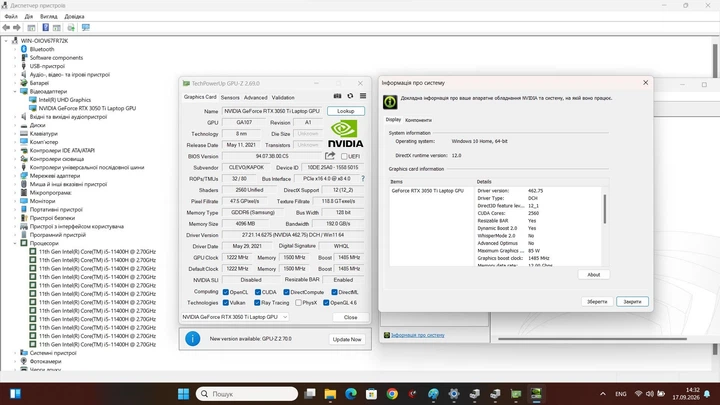This screenshot has height=405, width=720.
Task: Click the GPU-Z refresh icon
Action: 350,96
